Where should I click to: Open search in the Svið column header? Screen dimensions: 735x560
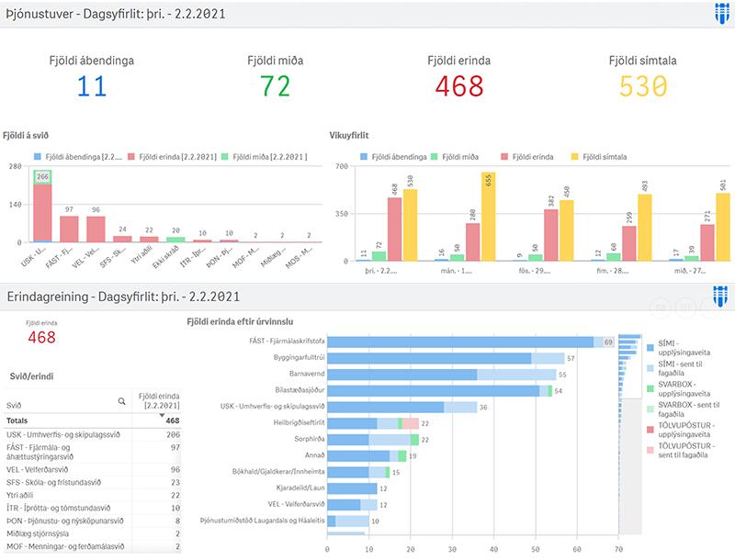(122, 401)
